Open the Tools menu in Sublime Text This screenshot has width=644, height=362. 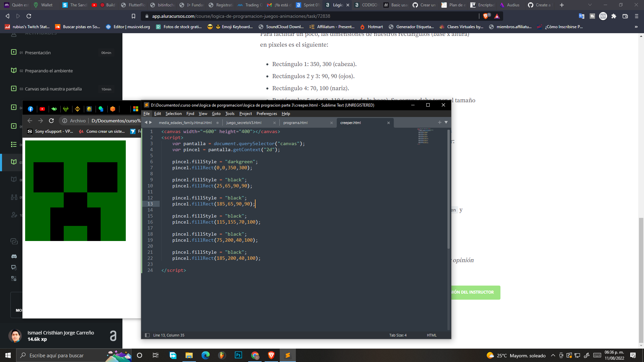[x=230, y=114]
